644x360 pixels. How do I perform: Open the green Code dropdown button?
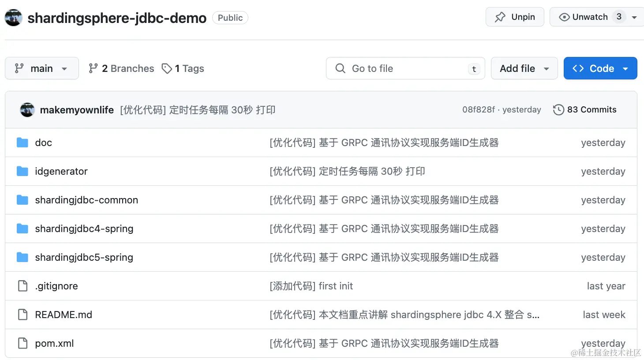tap(600, 68)
